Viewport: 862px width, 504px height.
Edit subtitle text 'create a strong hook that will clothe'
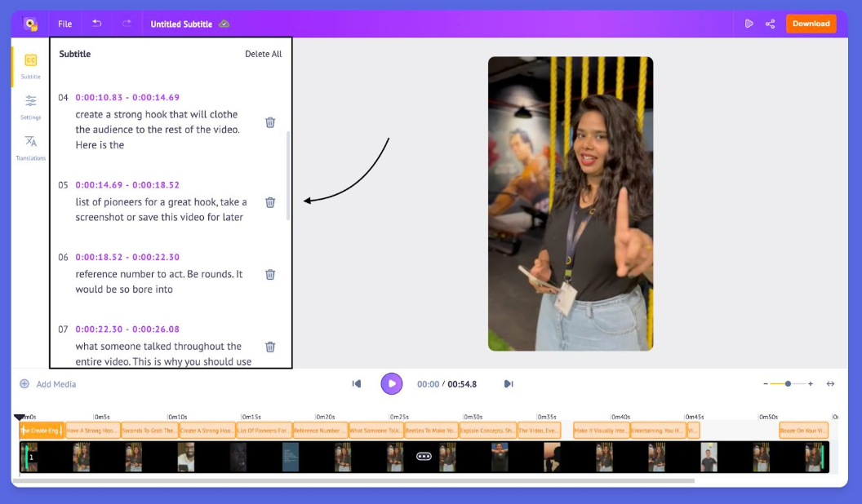[157, 114]
